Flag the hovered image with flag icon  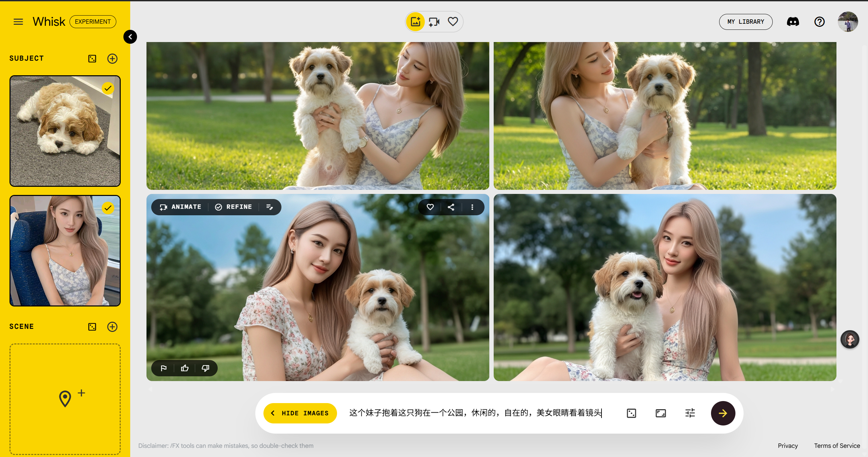coord(164,368)
